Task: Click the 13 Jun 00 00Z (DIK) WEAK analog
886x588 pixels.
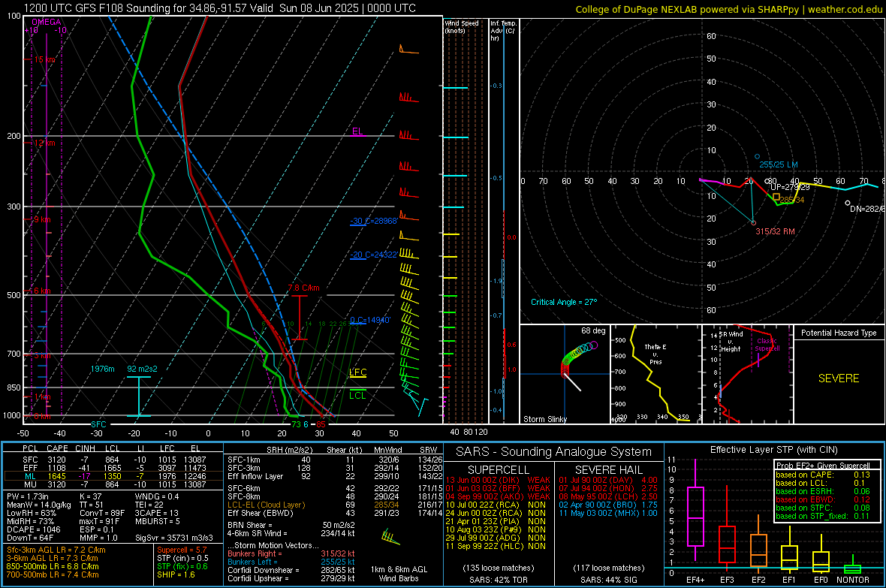Action: (498, 480)
